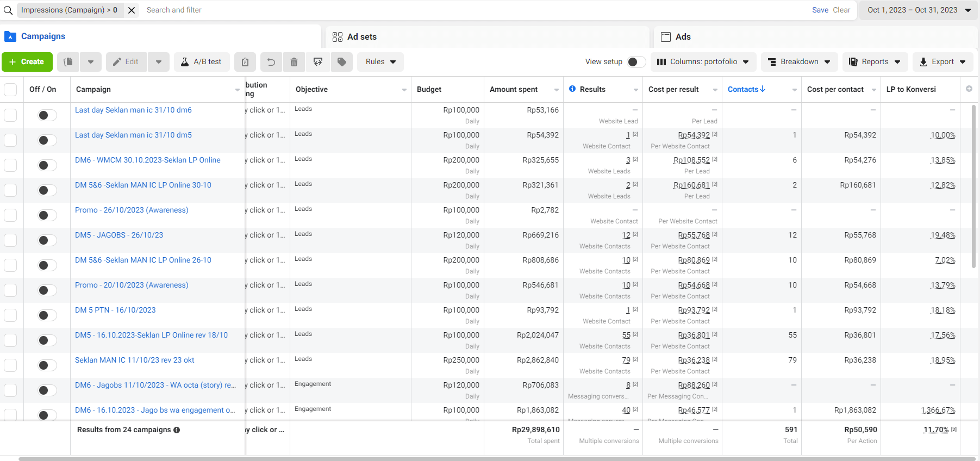Expand the Breakdown dropdown
The height and width of the screenshot is (461, 980).
pos(799,62)
